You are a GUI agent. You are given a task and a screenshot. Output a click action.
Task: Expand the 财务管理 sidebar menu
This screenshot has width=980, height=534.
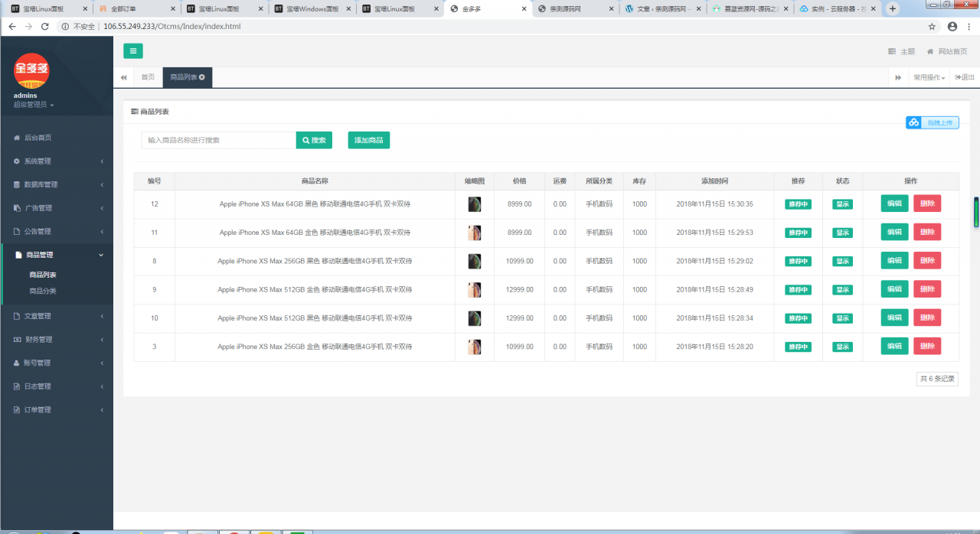[57, 340]
